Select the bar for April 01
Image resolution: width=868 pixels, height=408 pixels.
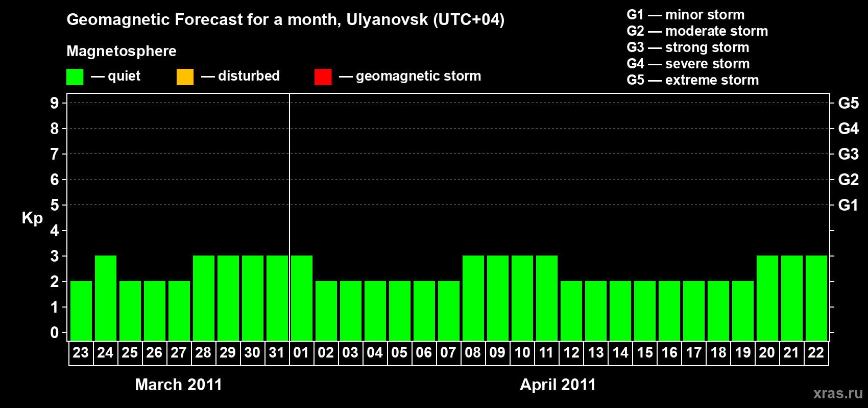(x=302, y=298)
